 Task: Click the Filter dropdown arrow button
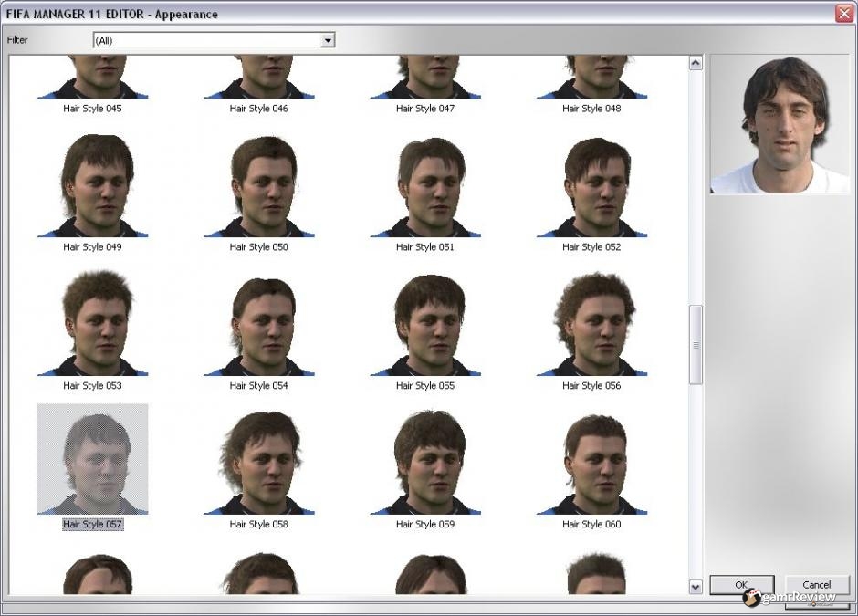pos(327,40)
